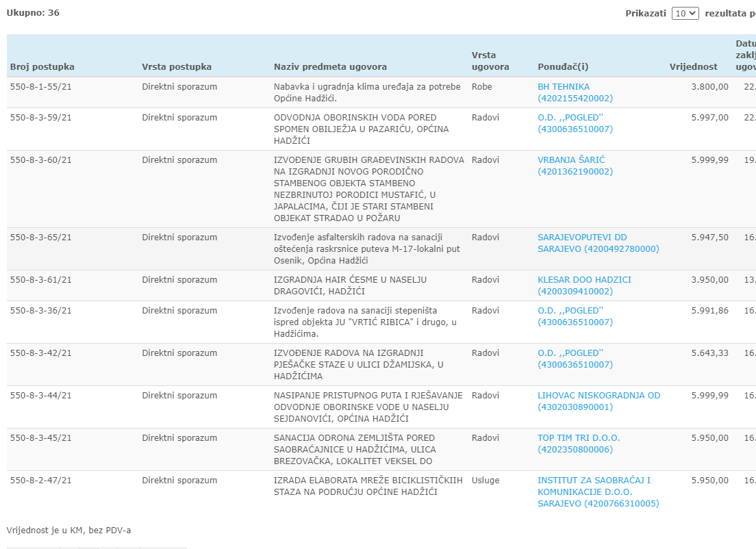This screenshot has width=756, height=549.
Task: Click the 'Izvođenje asfalterskih radova' contract description
Action: coord(367,248)
